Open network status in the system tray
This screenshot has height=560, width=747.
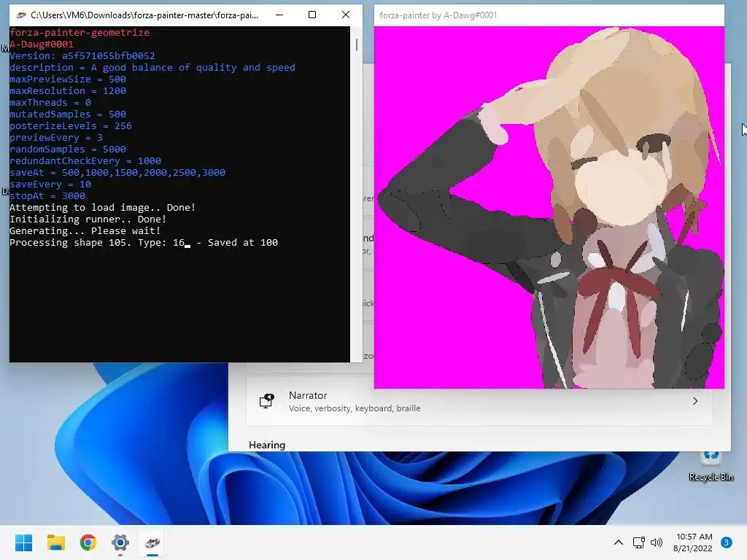point(639,542)
